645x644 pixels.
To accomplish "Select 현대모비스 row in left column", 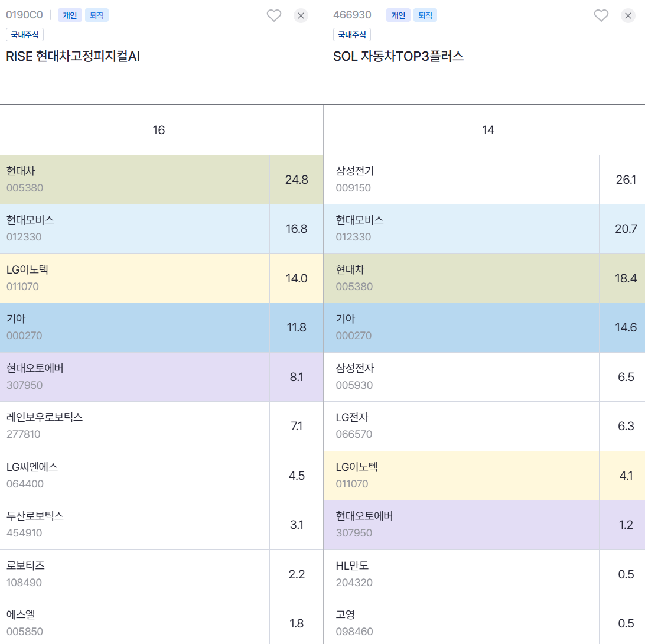I will [162, 229].
